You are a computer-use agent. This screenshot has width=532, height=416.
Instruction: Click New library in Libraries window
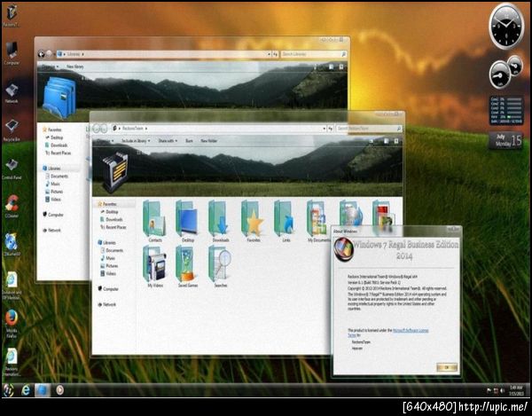point(75,67)
